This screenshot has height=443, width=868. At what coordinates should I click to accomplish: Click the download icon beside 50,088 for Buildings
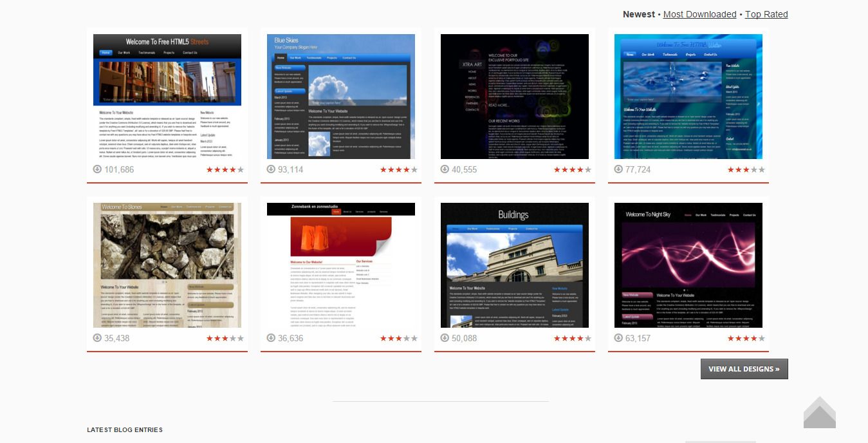coord(444,337)
